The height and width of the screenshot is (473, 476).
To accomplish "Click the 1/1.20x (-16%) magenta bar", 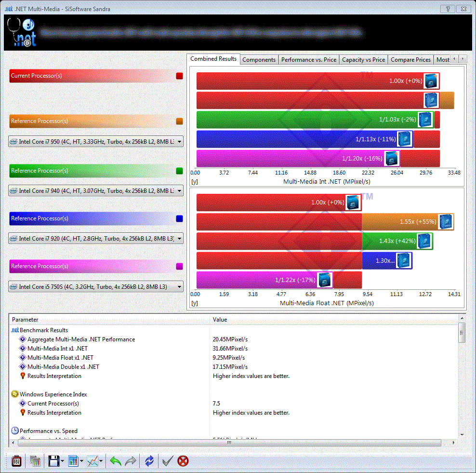I will click(298, 158).
